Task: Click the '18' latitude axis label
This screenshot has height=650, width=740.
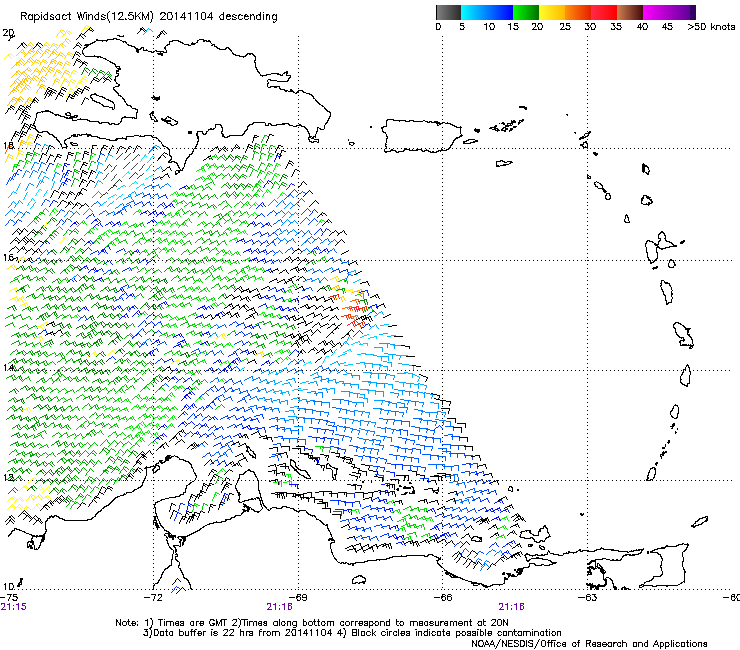Action: [8, 145]
